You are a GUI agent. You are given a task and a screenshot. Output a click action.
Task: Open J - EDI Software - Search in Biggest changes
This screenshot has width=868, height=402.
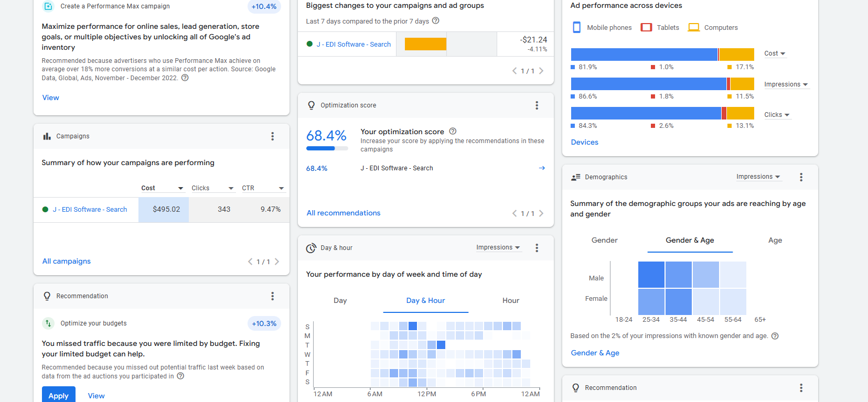(353, 44)
